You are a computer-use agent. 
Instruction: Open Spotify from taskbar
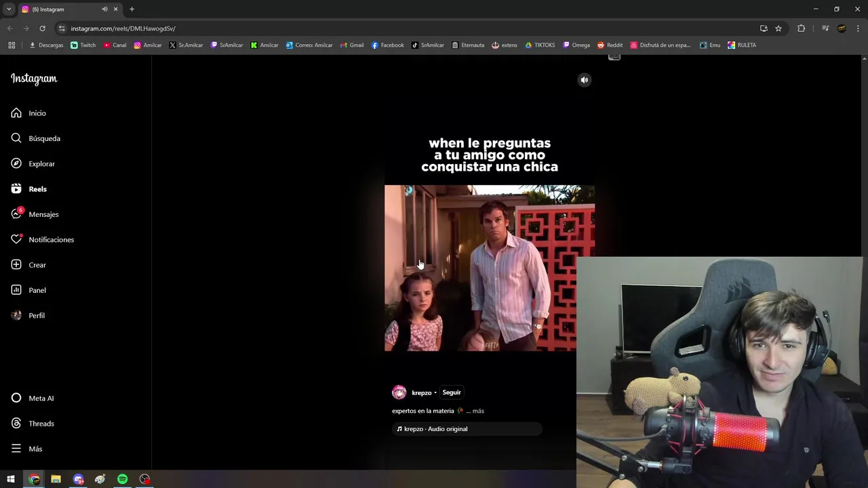[x=123, y=479]
